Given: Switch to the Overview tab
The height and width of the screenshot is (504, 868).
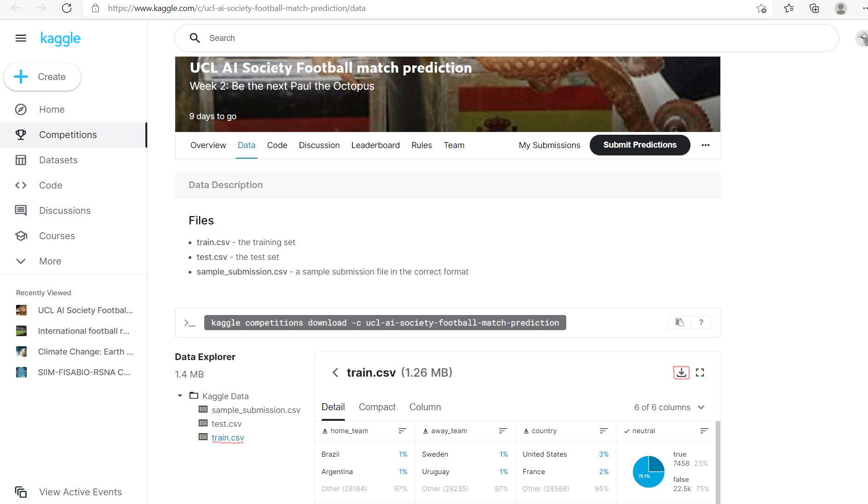Looking at the screenshot, I should click(x=208, y=145).
